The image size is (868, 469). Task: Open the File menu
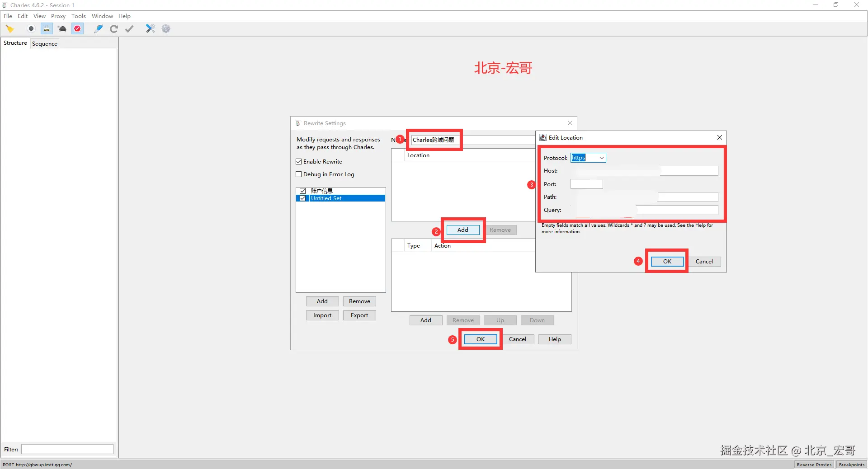[x=8, y=16]
